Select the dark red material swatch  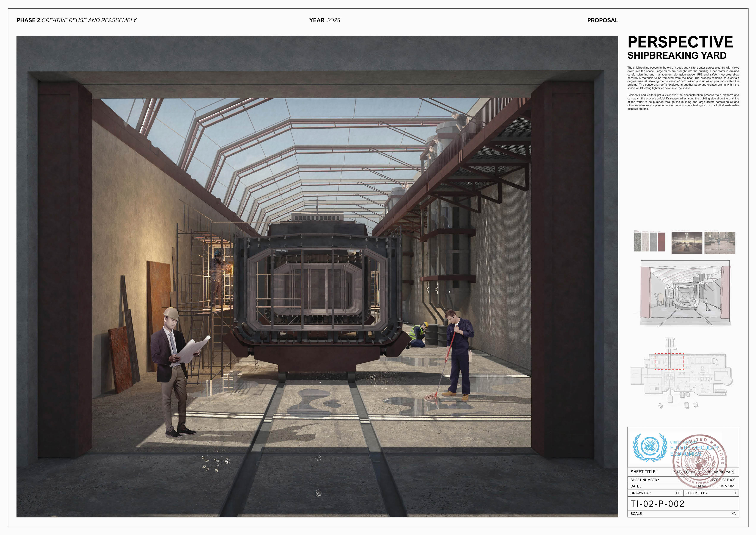[x=661, y=242]
